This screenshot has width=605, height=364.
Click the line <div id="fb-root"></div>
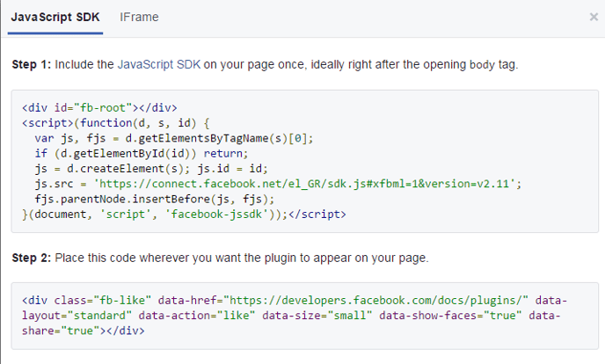click(99, 107)
